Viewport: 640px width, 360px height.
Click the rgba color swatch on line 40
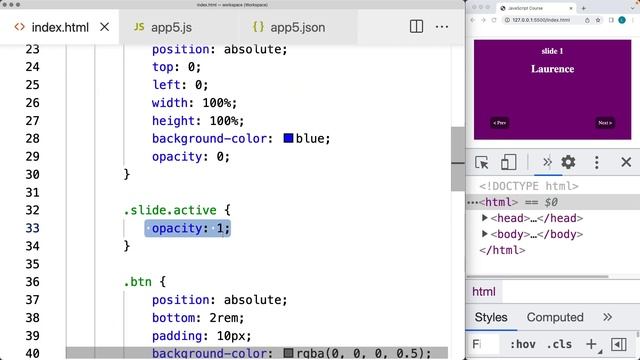coord(288,353)
